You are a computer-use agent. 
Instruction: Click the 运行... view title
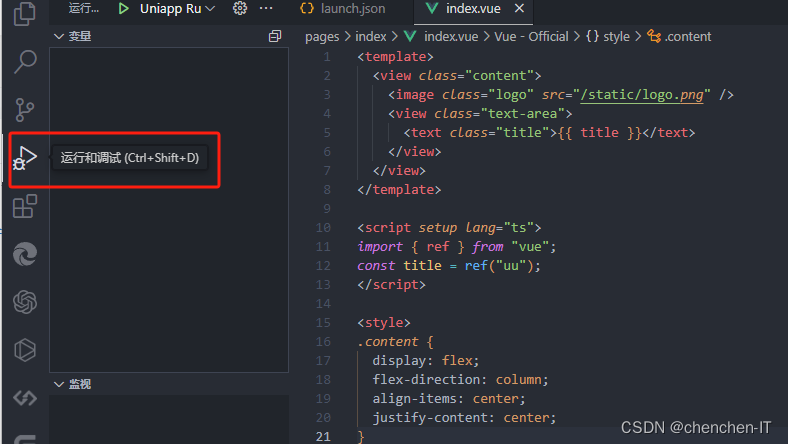[83, 9]
